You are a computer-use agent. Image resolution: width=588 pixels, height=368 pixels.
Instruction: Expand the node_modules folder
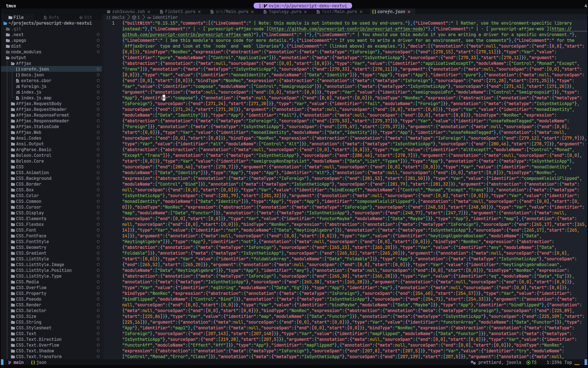coord(23,52)
